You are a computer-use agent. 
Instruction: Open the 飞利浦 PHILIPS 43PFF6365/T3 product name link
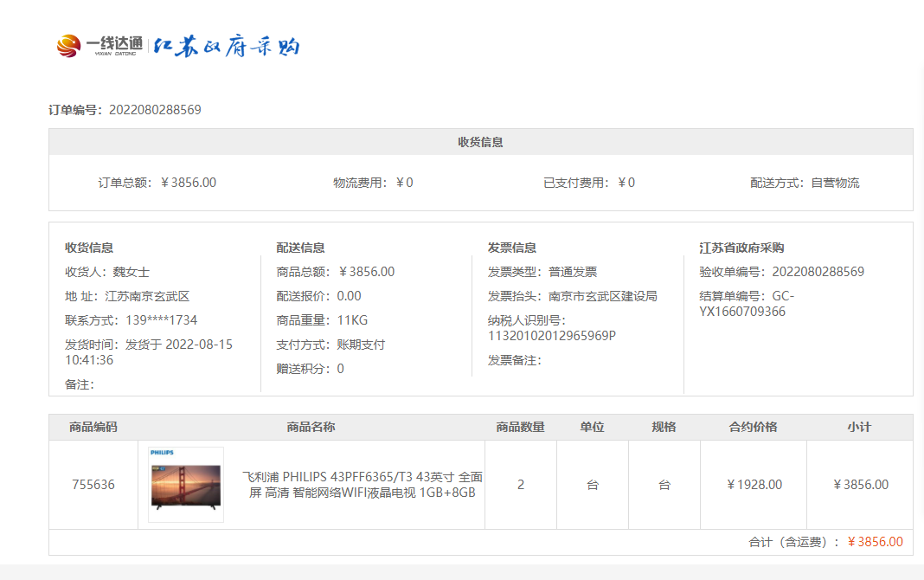pos(362,485)
